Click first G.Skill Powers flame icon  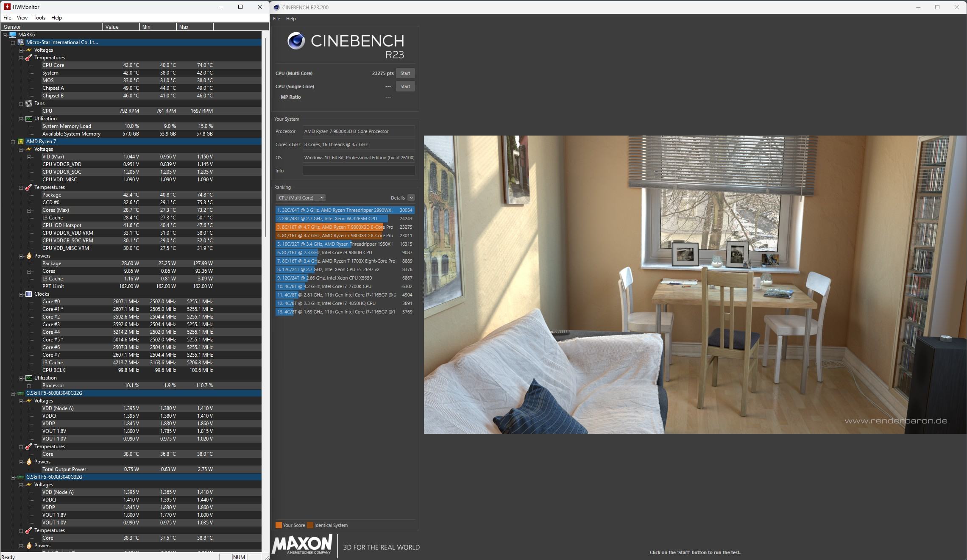pos(28,462)
